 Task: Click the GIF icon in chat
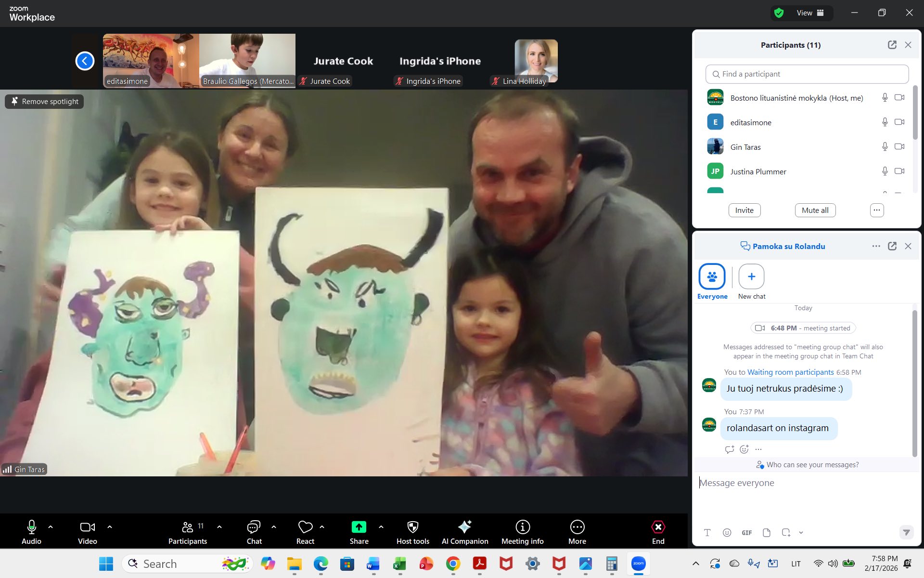tap(746, 533)
